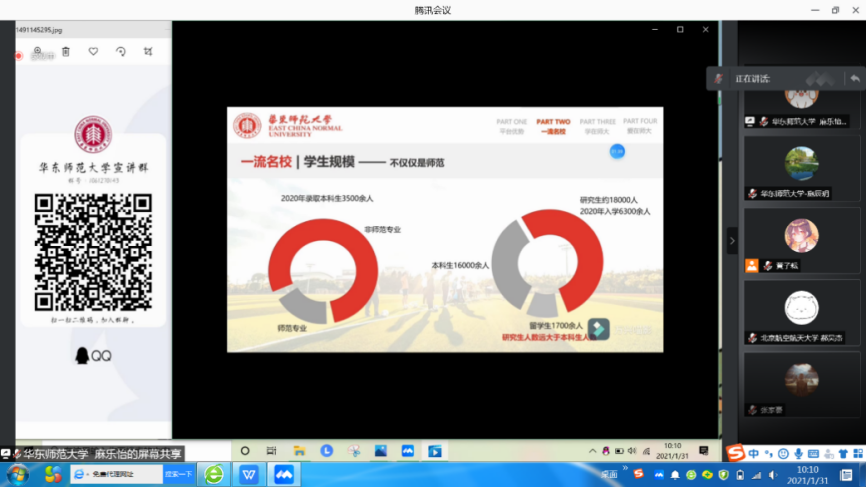Screen dimensions: 866x487
Task: Click the heart favorite icon in photo viewer
Action: (x=93, y=51)
